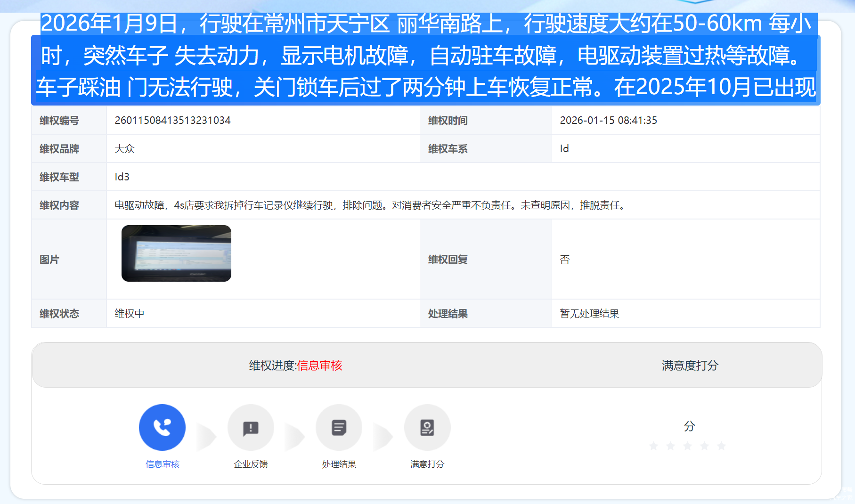855x504 pixels.
Task: Click the 分 score text above stars
Action: (689, 426)
